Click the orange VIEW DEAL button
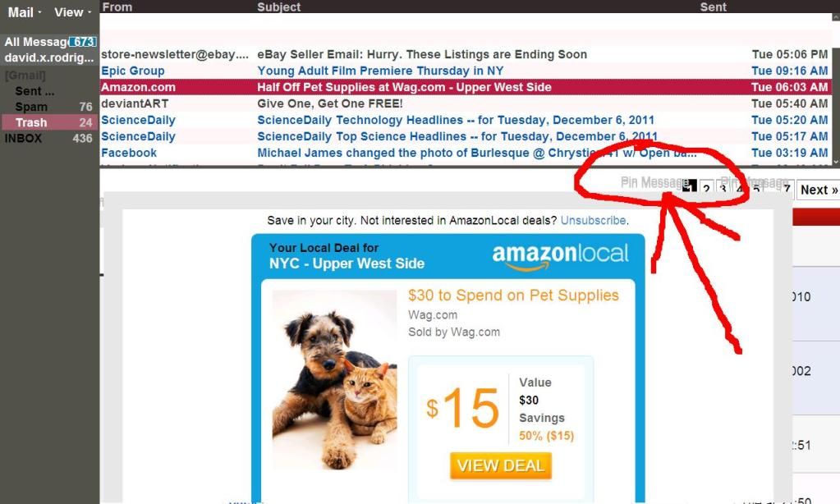 pos(500,465)
